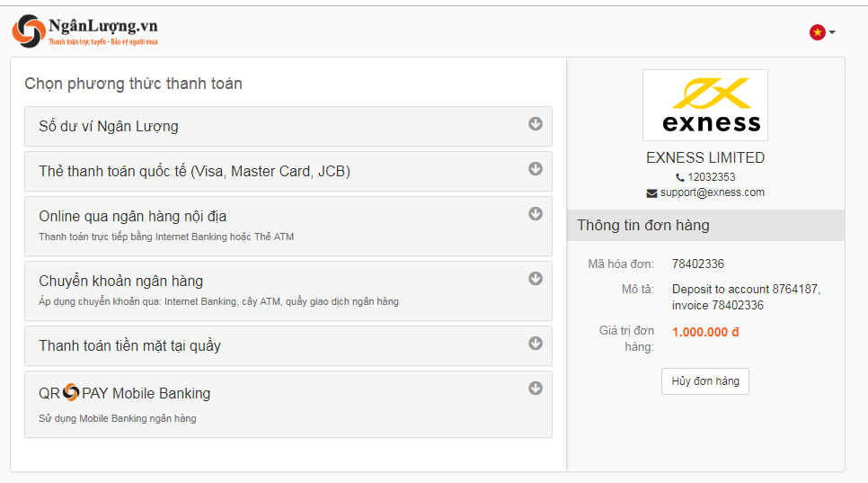Expand arrow icon for Số dư ví Ngân Lượng
868x483 pixels.
536,123
